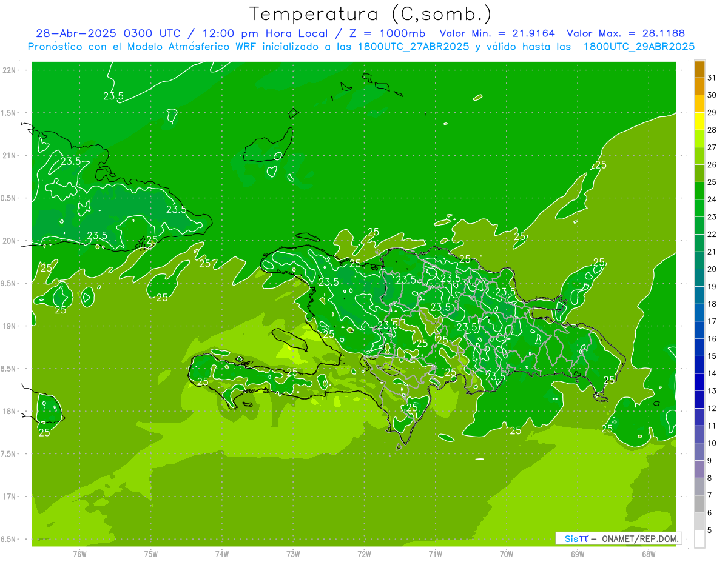
Task: Click the 'ONAMET/REP.DOM.' credit label
Action: pos(639,538)
